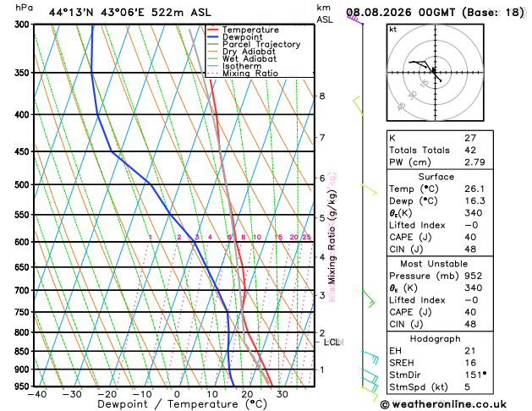Click the Most Unstable CAPE value 40
This screenshot has height=411, width=532.
point(470,312)
